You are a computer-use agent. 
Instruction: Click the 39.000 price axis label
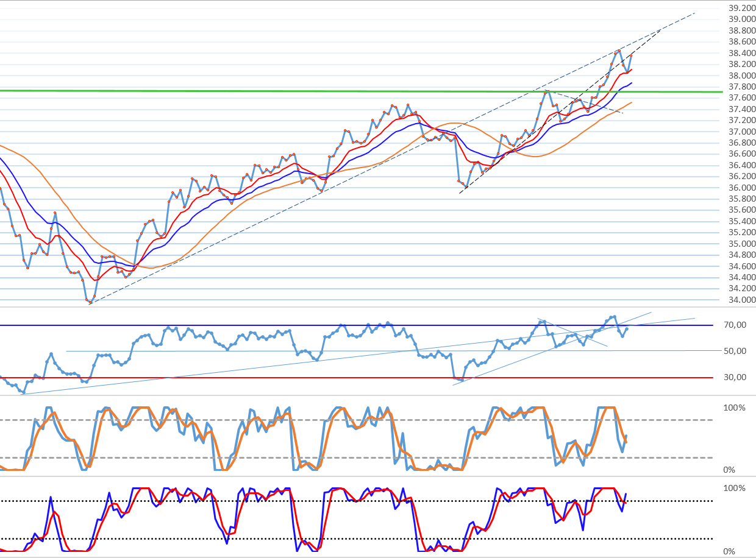(743, 19)
